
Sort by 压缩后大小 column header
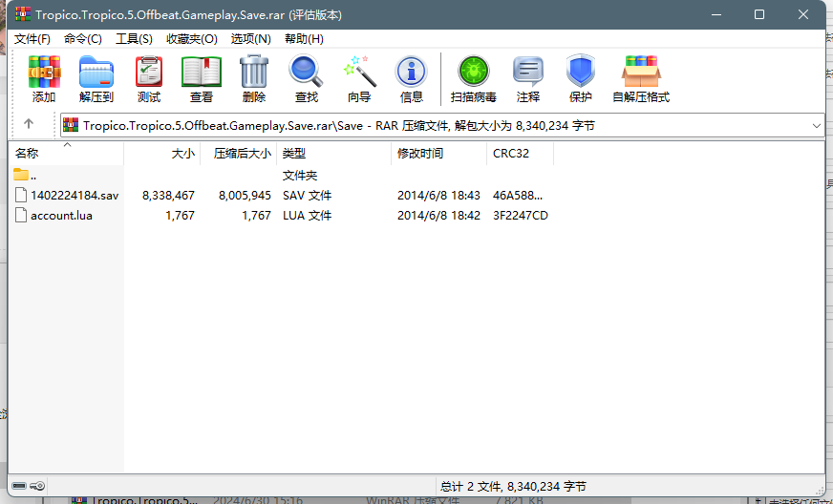[x=239, y=154]
